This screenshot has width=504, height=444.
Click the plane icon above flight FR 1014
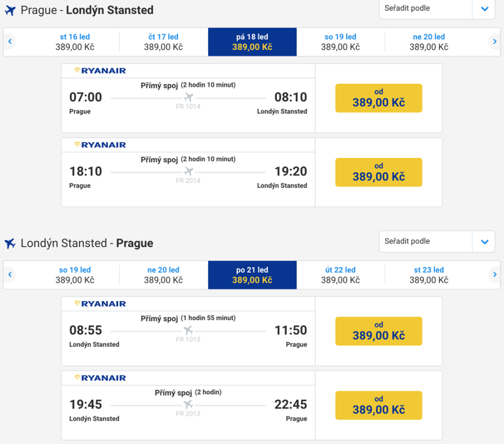point(188,97)
